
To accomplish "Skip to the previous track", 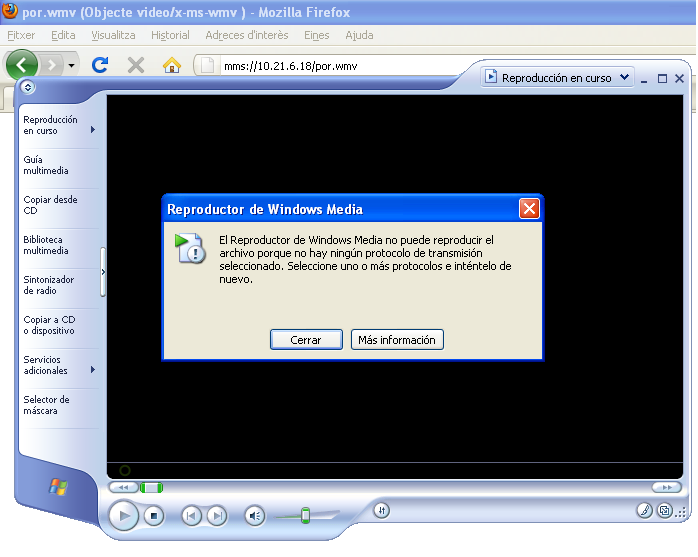I will pyautogui.click(x=191, y=516).
